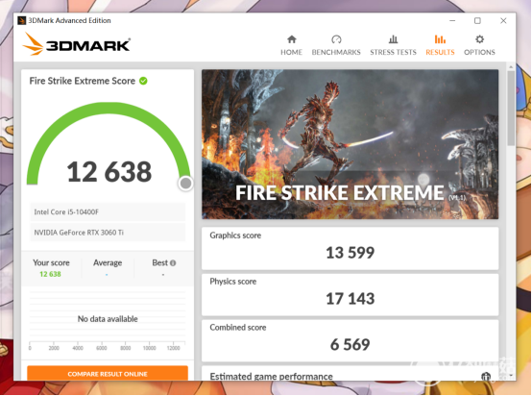Image resolution: width=532 pixels, height=396 pixels.
Task: Switch to the RESULTS tab label
Action: pos(440,52)
